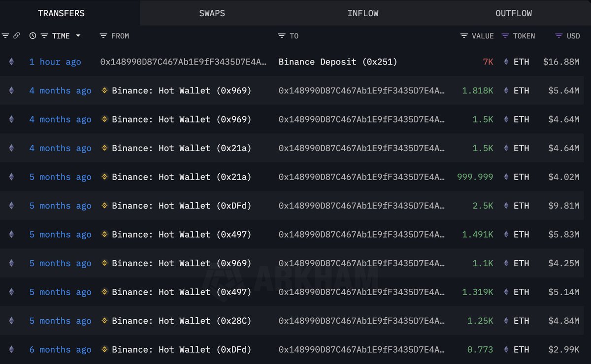Click the transaction link icon in the header
The image size is (591, 364).
(17, 35)
